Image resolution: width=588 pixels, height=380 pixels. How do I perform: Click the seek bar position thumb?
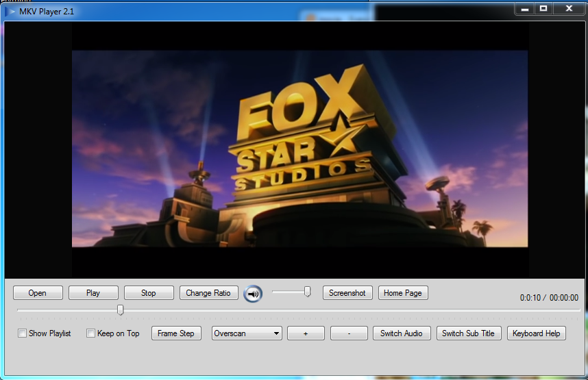121,309
